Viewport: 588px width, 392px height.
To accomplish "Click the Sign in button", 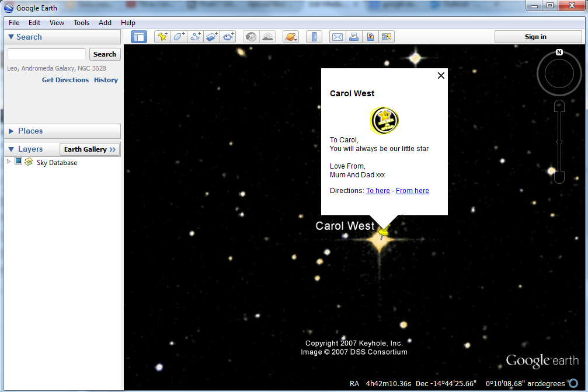I will 538,37.
